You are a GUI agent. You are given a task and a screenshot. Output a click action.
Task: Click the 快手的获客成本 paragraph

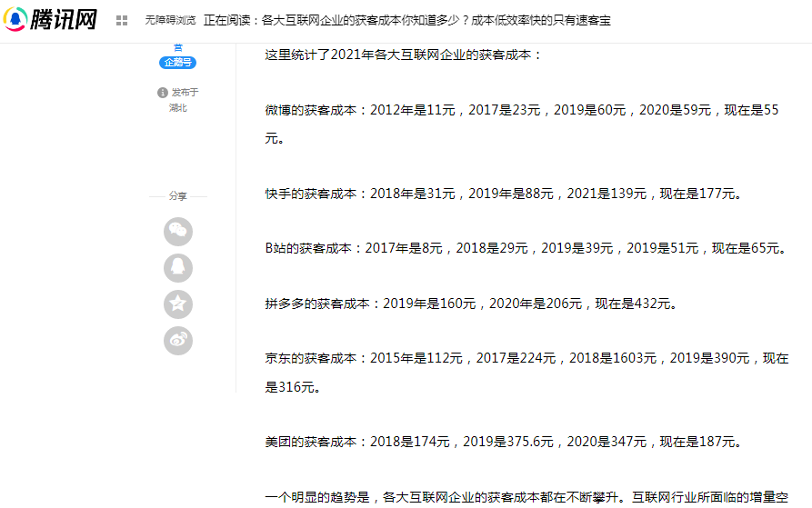coord(504,194)
